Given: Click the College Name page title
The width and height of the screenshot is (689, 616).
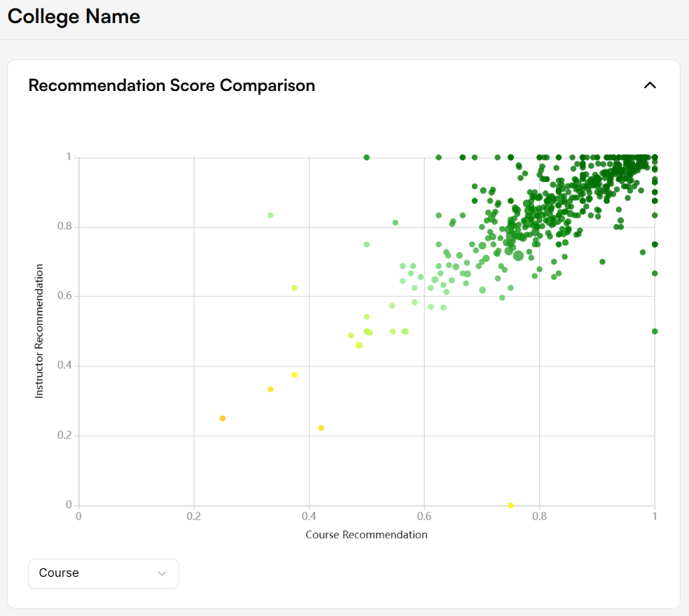Looking at the screenshot, I should [74, 17].
